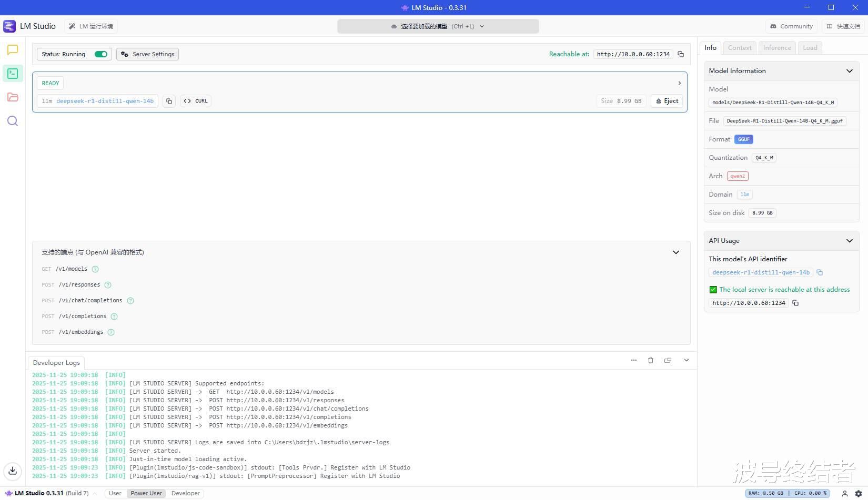Click the RAM and CPU usage indicator
This screenshot has height=500, width=868.
[x=787, y=493]
